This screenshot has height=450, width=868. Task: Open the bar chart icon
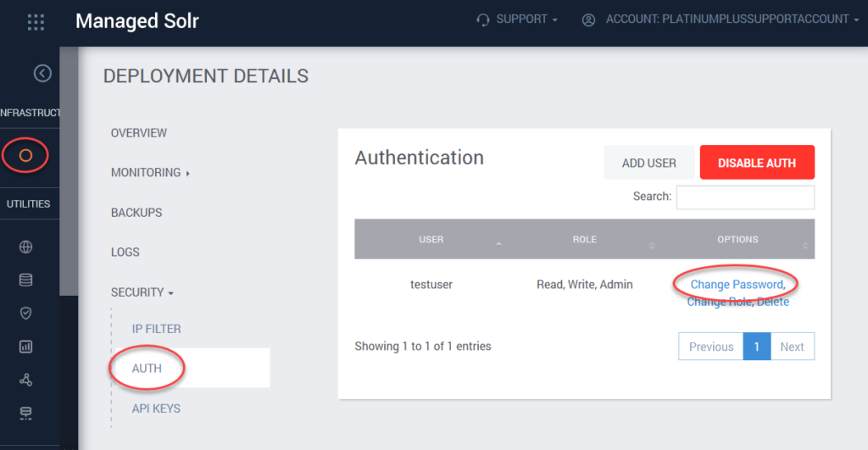pos(25,347)
